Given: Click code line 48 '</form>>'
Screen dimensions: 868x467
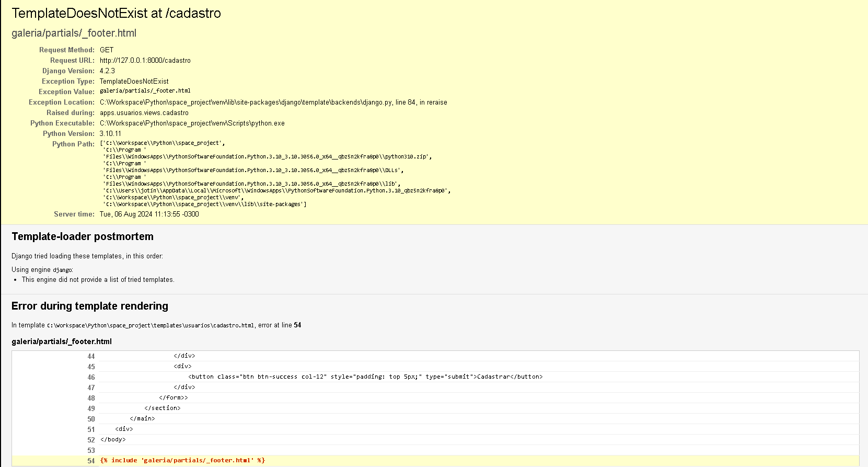Looking at the screenshot, I should click(173, 397).
